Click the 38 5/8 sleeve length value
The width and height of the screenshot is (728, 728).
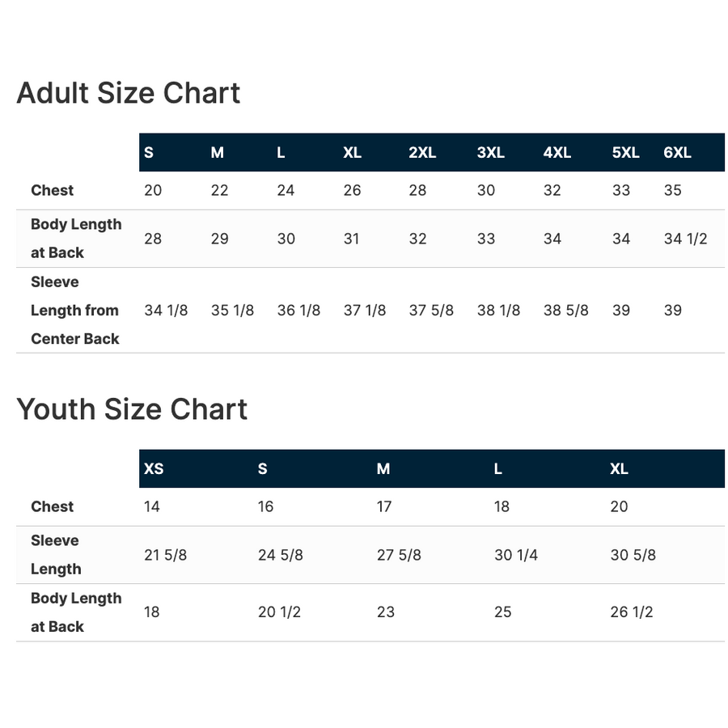point(566,311)
